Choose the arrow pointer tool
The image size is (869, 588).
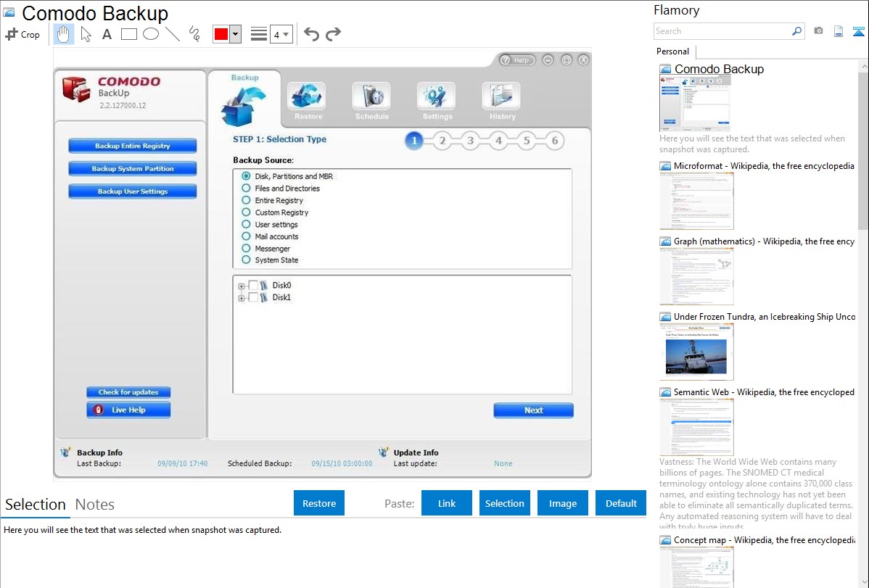pyautogui.click(x=86, y=34)
